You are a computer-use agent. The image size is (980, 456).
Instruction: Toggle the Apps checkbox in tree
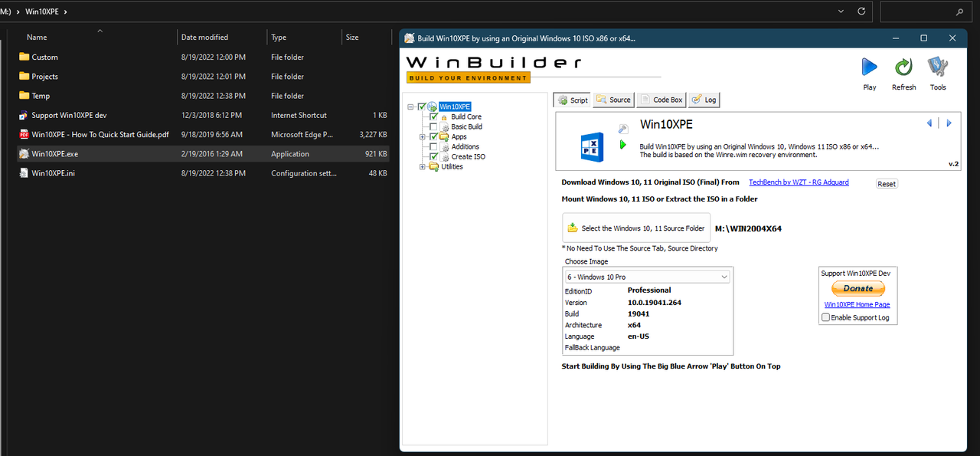[x=433, y=136]
